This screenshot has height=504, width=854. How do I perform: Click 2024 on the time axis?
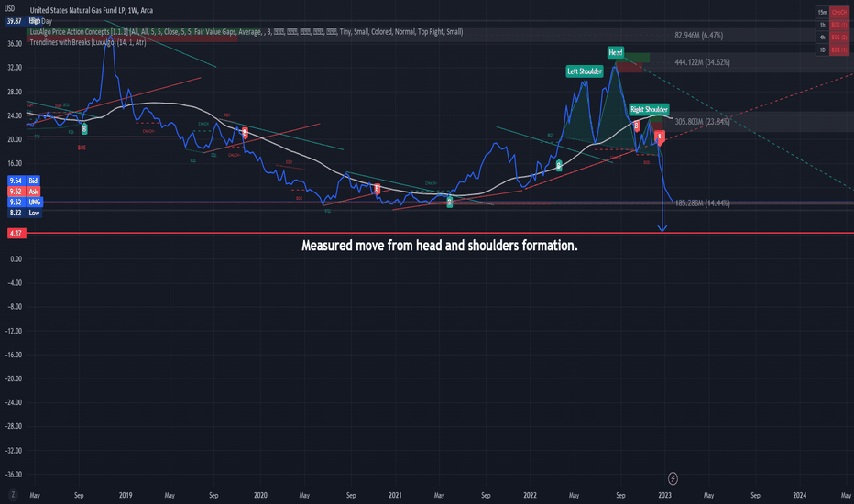click(800, 495)
